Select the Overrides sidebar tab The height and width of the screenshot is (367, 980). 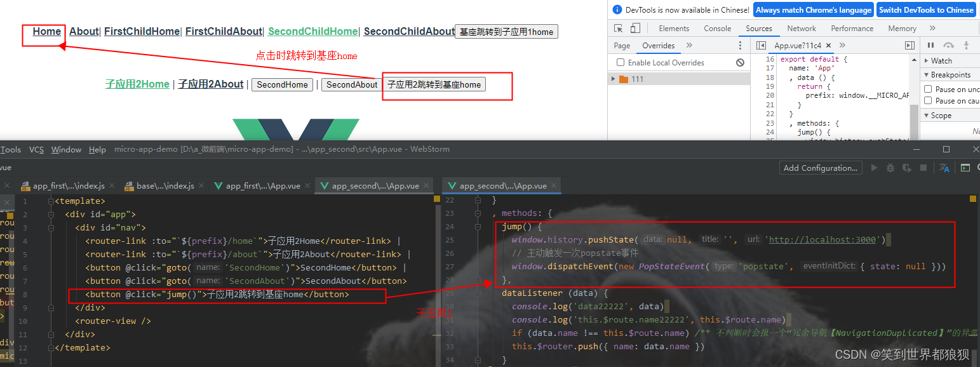point(659,46)
